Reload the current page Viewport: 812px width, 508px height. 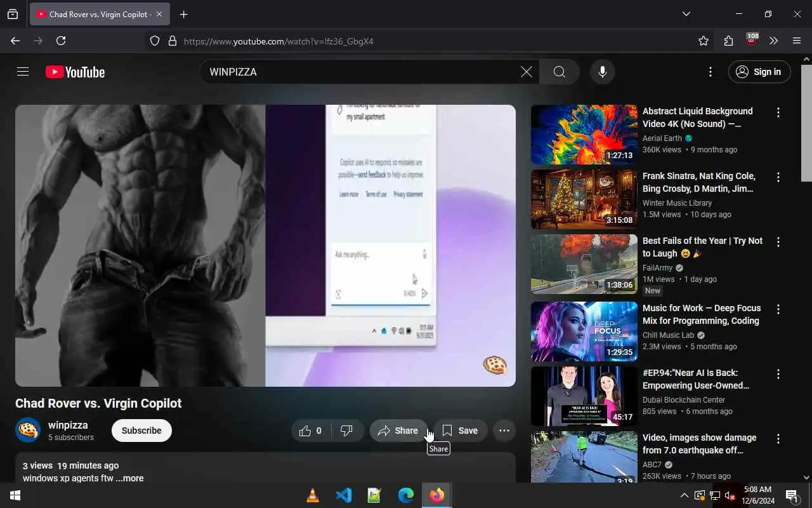pos(61,41)
